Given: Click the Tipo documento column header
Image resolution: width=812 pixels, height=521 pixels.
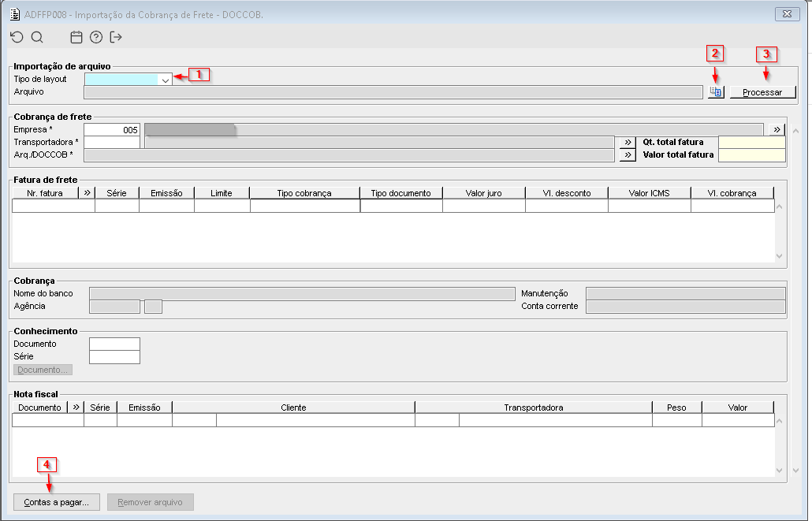Looking at the screenshot, I should point(401,193).
